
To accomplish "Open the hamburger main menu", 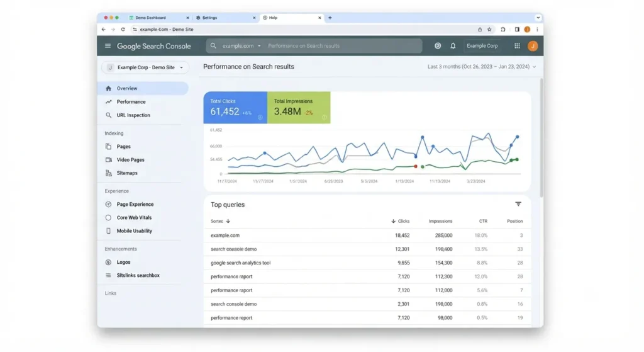I will pos(108,46).
